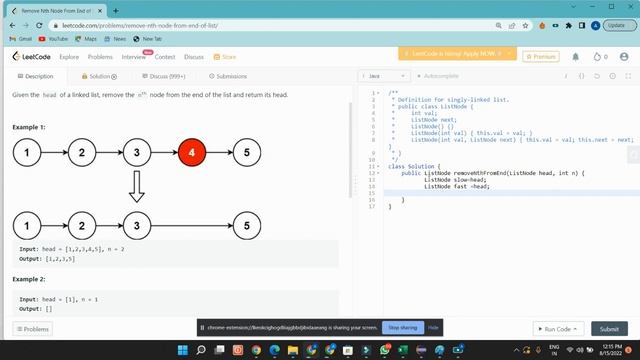This screenshot has width=640, height=360.
Task: Enter fullscreen editor mode
Action: [628, 76]
